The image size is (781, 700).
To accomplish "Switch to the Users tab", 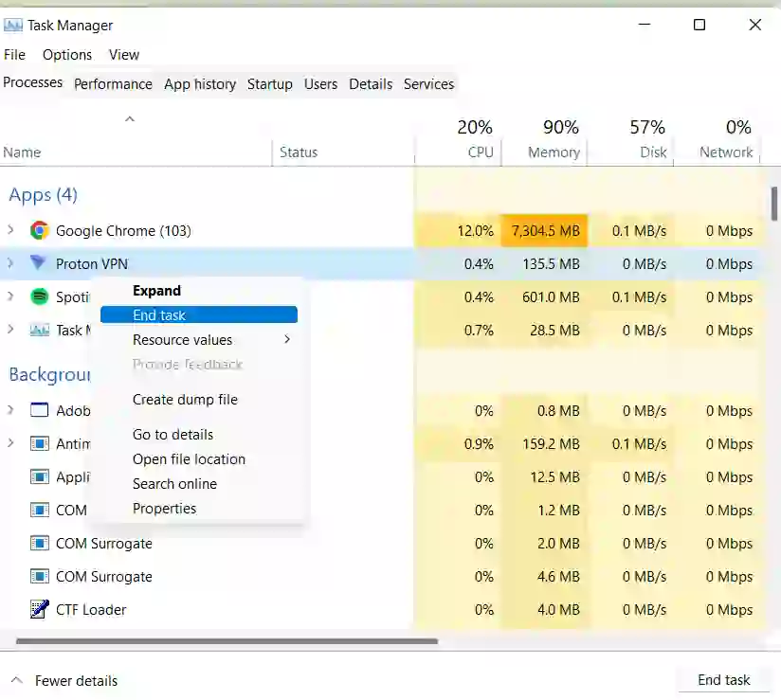I will [x=320, y=84].
